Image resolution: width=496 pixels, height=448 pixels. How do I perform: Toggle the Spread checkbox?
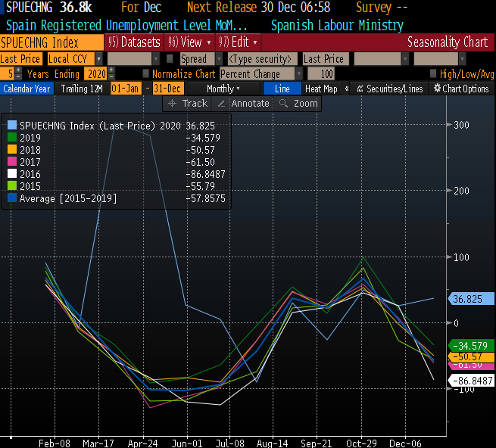pyautogui.click(x=170, y=59)
